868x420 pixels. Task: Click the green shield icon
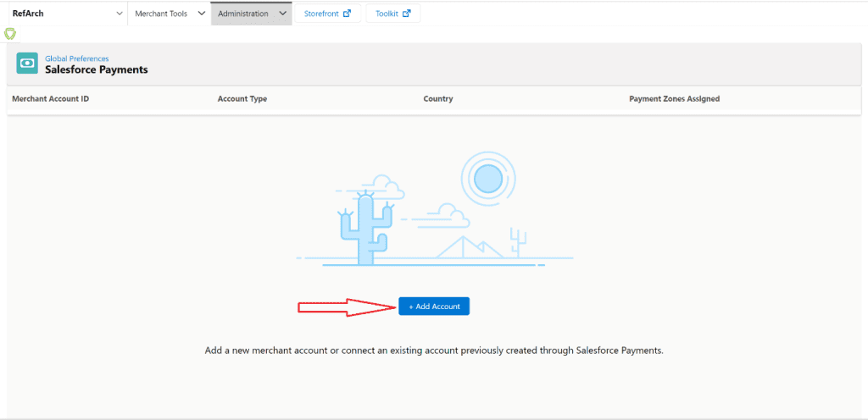coord(10,34)
